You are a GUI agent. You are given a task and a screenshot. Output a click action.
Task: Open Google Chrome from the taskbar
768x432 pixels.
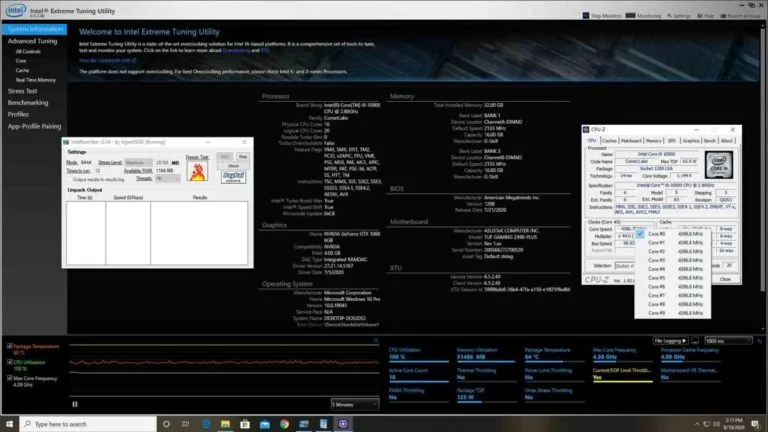(x=284, y=424)
